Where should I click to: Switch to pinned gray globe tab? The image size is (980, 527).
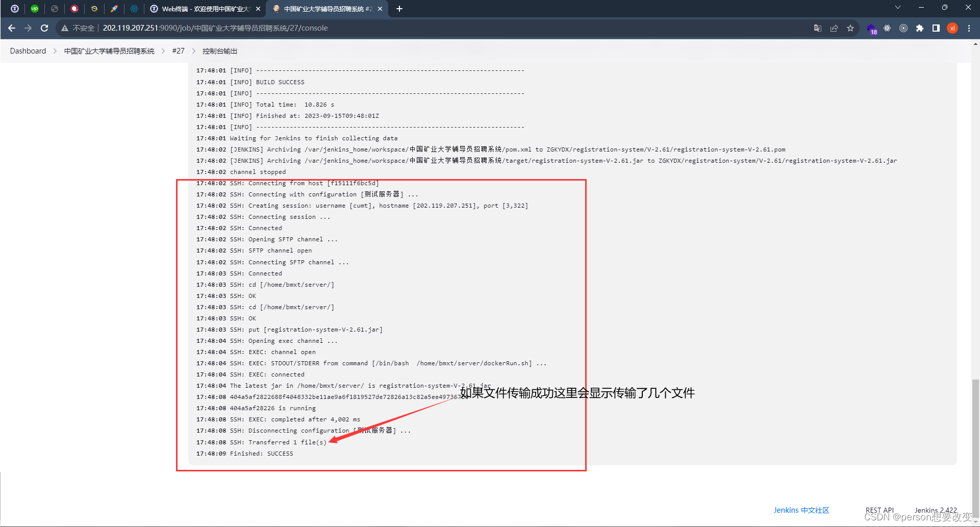tap(55, 9)
